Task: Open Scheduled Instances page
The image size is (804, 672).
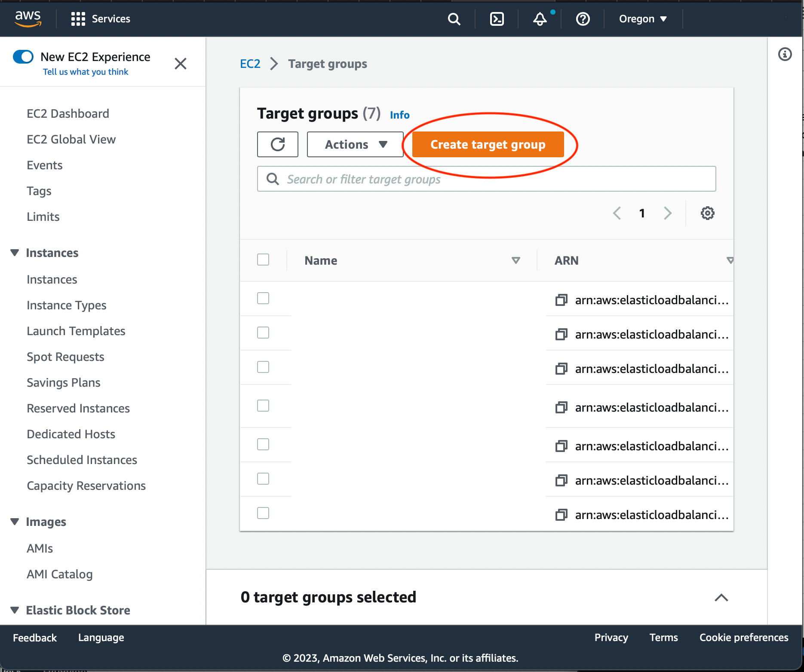Action: (x=82, y=460)
